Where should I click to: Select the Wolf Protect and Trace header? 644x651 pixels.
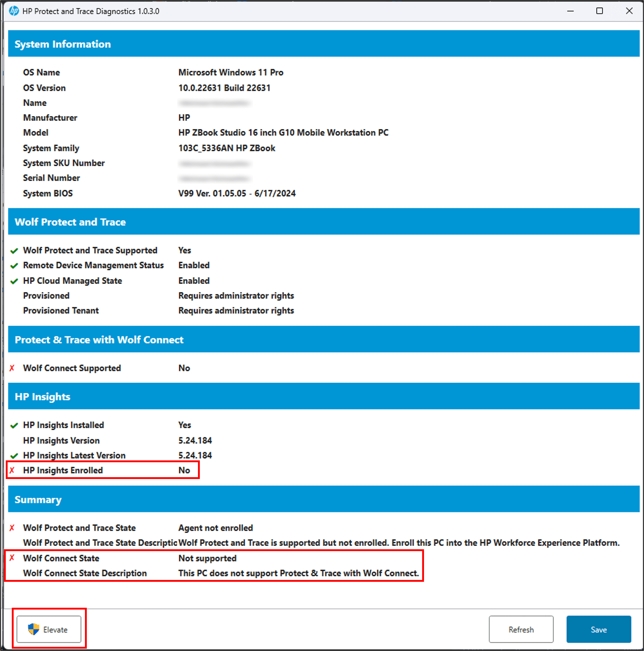tap(70, 222)
